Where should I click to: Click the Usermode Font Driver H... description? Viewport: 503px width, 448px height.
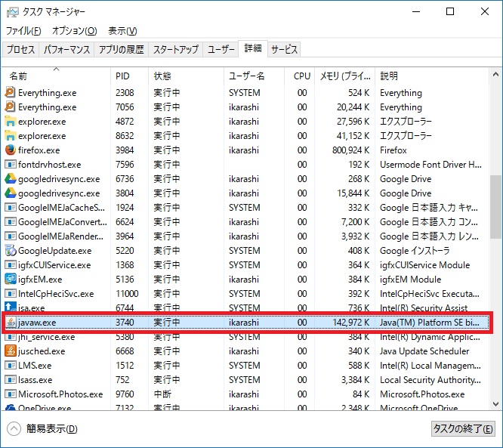click(430, 164)
